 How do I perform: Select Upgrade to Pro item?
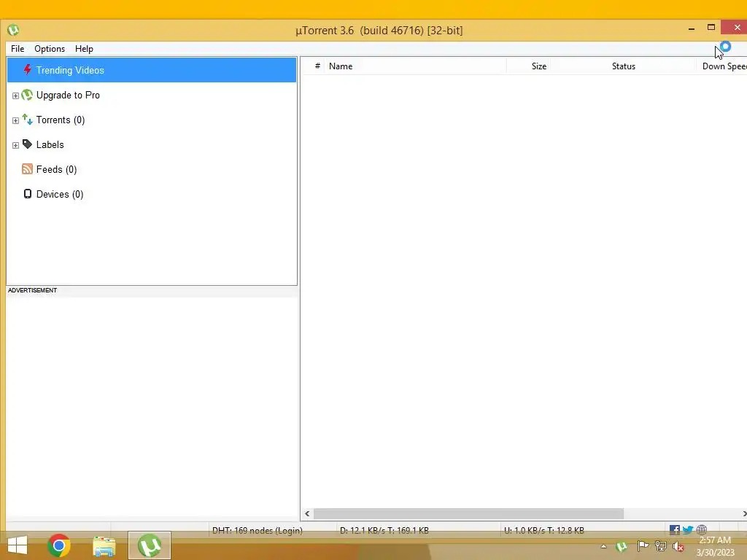click(x=68, y=95)
